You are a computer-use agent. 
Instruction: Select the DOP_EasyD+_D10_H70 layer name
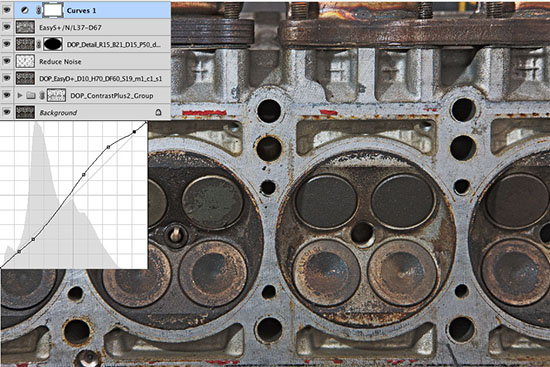coord(101,79)
